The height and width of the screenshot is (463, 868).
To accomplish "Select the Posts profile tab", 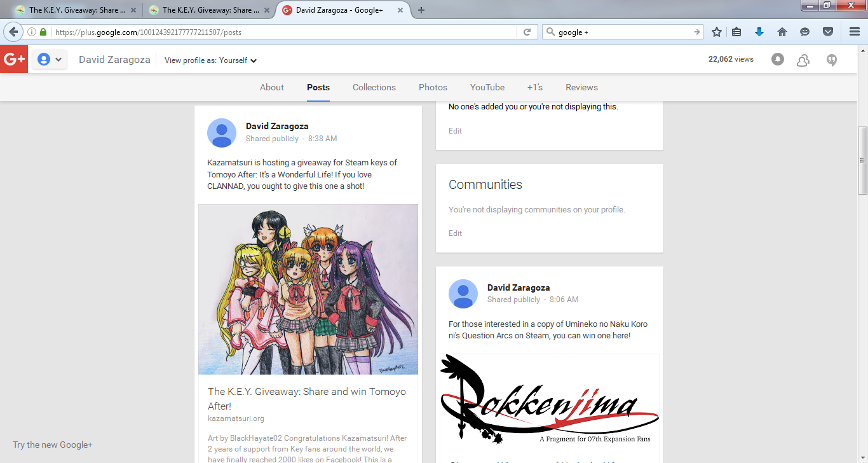I will 318,87.
